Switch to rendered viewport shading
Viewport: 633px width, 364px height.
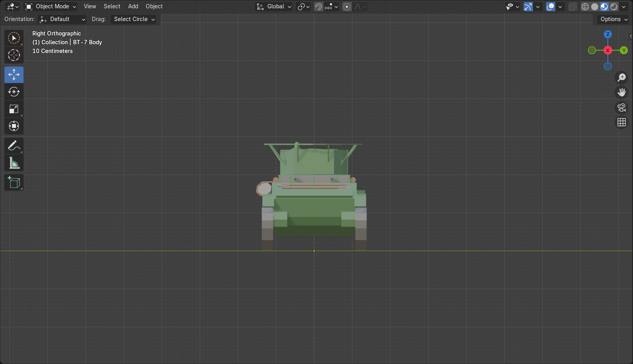pos(614,6)
